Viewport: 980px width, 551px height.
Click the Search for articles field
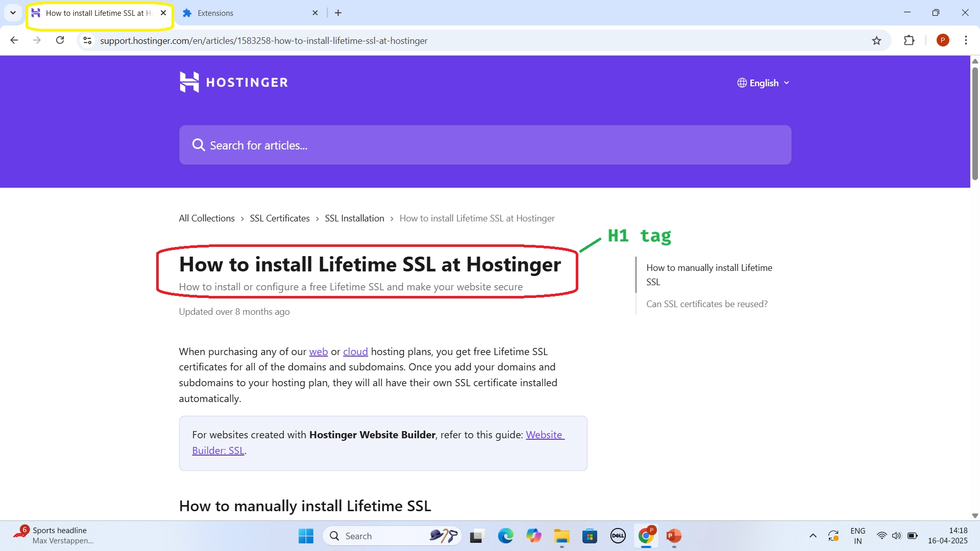(485, 145)
